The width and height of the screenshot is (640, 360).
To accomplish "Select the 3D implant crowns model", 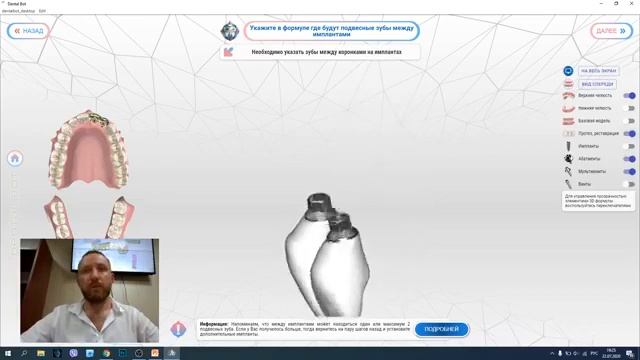I will coord(327,255).
